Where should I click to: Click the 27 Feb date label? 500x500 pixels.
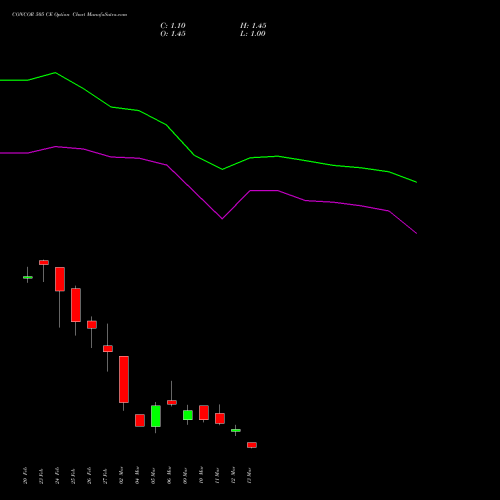point(106,476)
